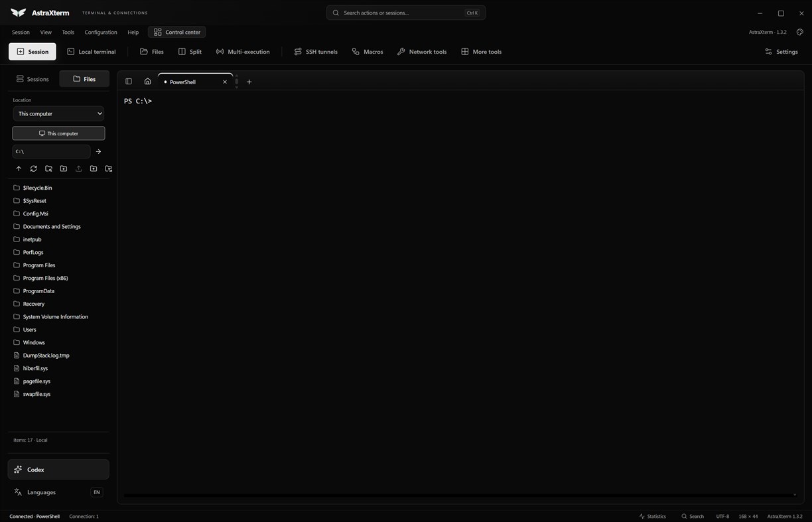Click the theme palette icon near version label
Image resolution: width=812 pixels, height=522 pixels.
click(799, 32)
